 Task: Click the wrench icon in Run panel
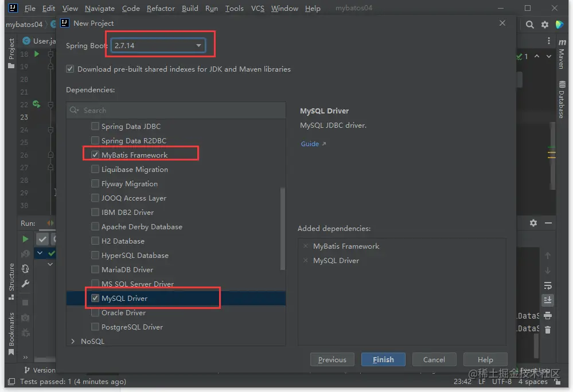click(25, 284)
